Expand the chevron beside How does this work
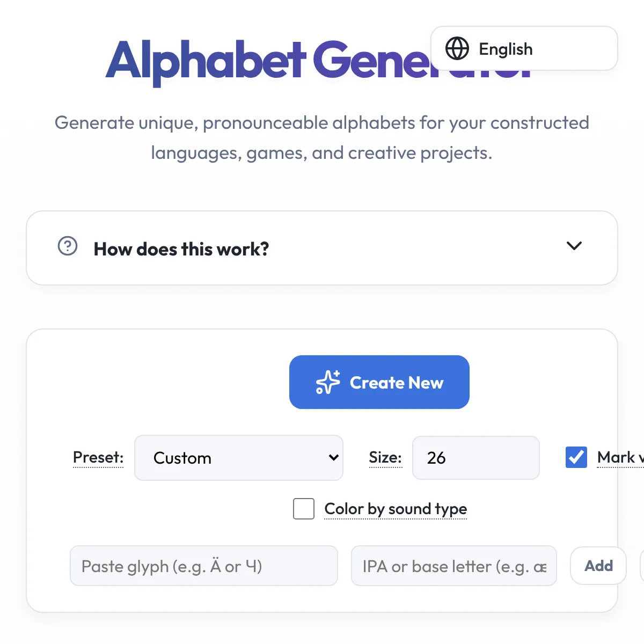The height and width of the screenshot is (644, 644). 574,246
